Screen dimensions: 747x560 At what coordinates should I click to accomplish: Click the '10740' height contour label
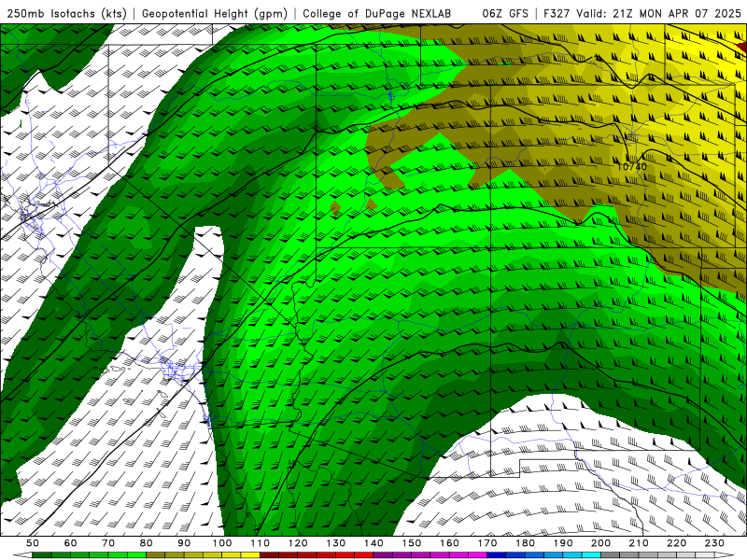632,167
